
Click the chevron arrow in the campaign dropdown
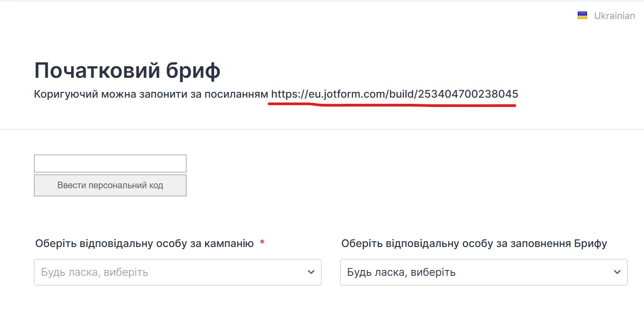tap(311, 272)
